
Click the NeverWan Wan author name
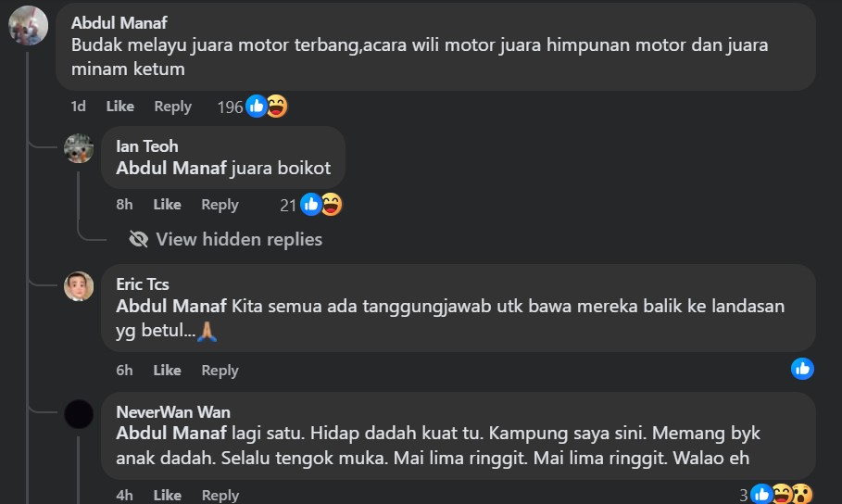[x=173, y=412]
